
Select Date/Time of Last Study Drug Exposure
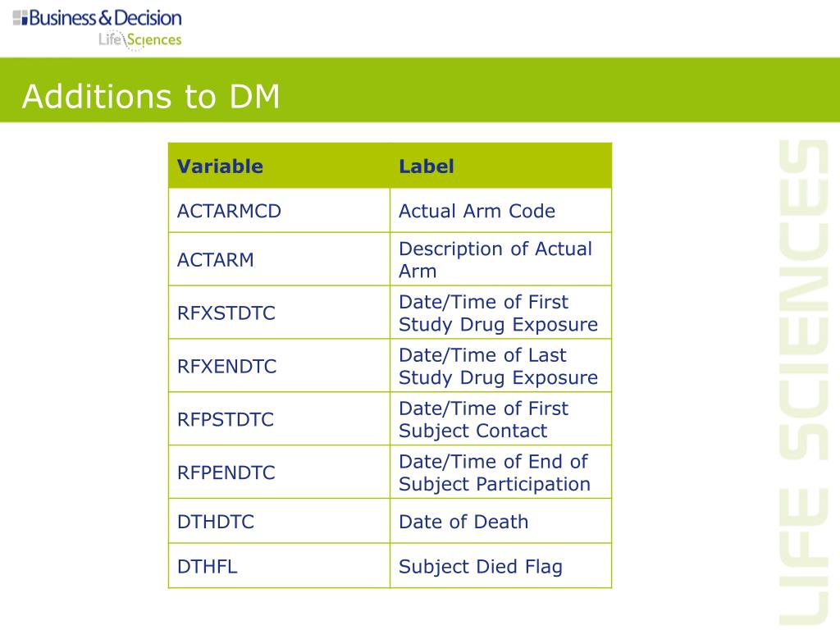[x=498, y=367]
